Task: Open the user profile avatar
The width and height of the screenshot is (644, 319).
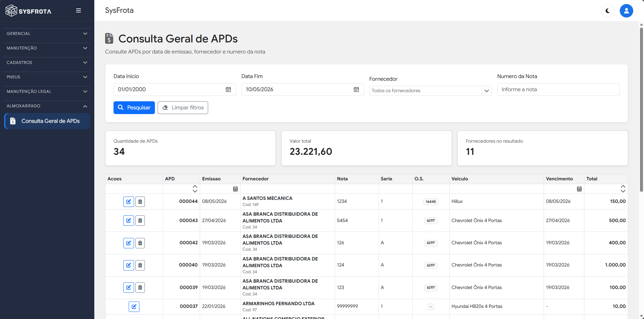Action: click(626, 11)
